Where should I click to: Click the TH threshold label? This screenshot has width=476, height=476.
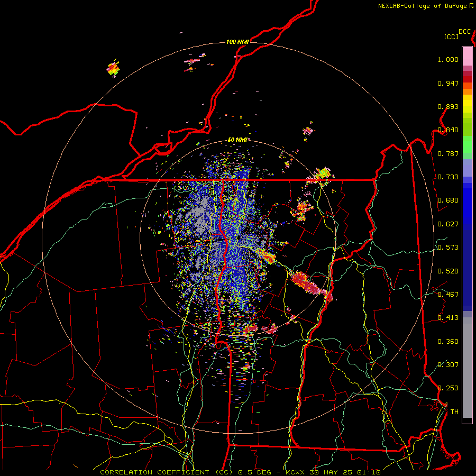tap(454, 412)
